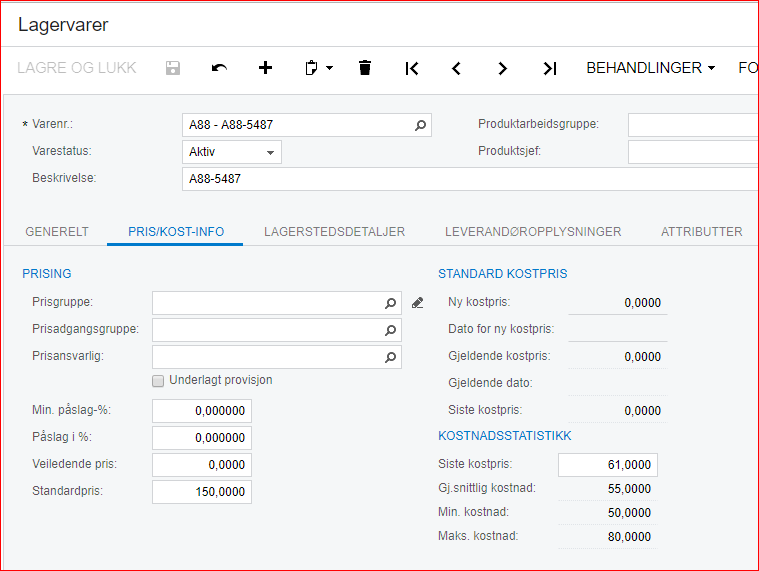The width and height of the screenshot is (759, 571).
Task: Click the KOSTNADSSTATISTIKK heading
Action: tap(504, 436)
